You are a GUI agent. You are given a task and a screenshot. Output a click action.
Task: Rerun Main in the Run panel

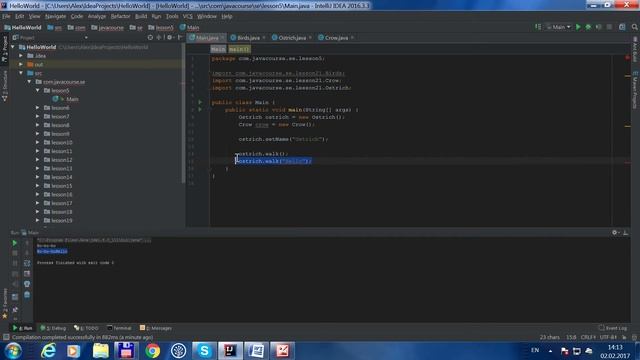click(15, 243)
